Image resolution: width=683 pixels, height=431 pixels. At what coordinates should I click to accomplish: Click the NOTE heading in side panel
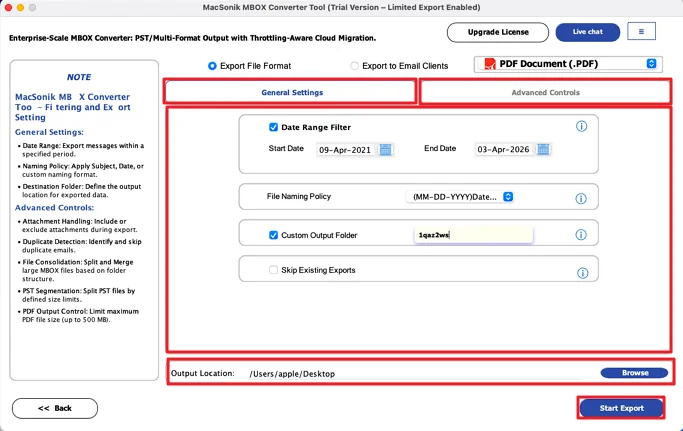tap(79, 77)
